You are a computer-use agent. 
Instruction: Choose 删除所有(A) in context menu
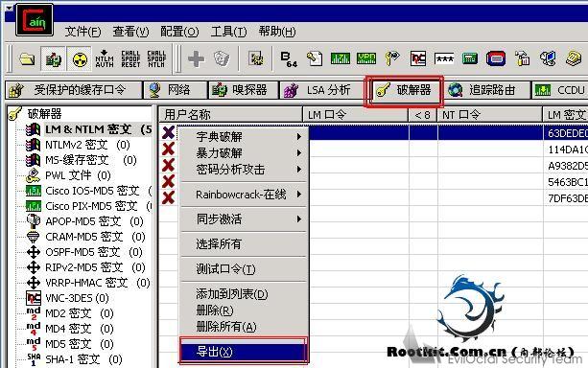click(245, 327)
